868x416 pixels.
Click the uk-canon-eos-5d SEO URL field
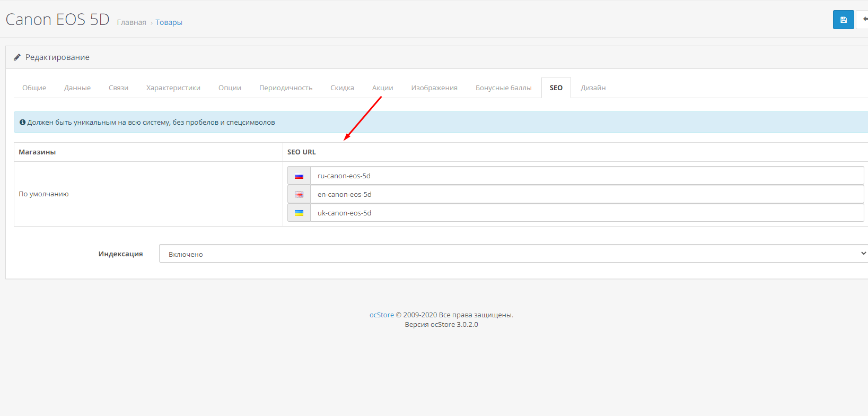click(x=586, y=213)
